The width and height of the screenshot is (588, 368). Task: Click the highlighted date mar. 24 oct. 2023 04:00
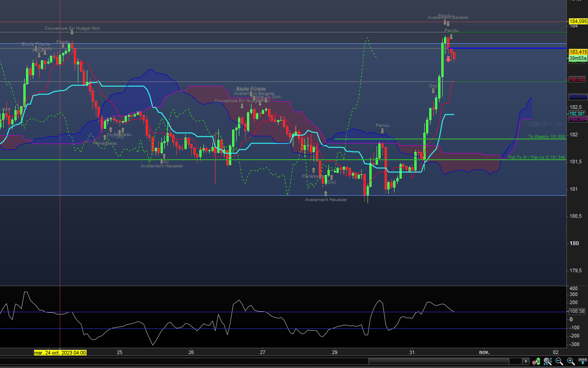pos(60,353)
